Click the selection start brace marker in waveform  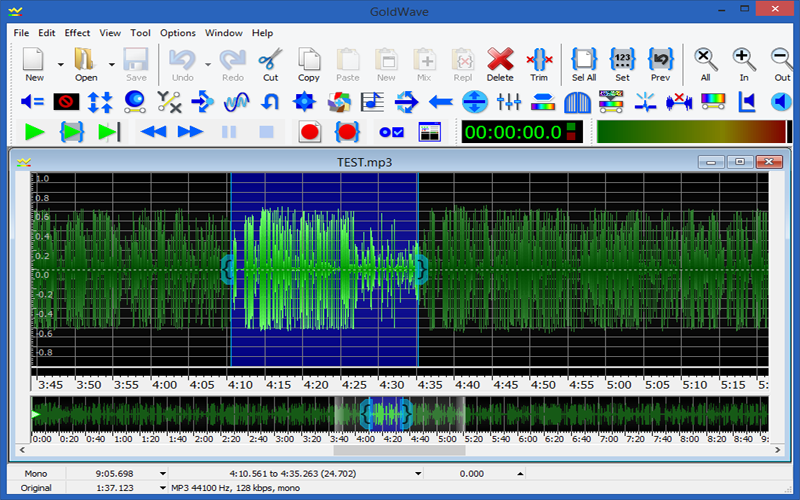point(228,269)
